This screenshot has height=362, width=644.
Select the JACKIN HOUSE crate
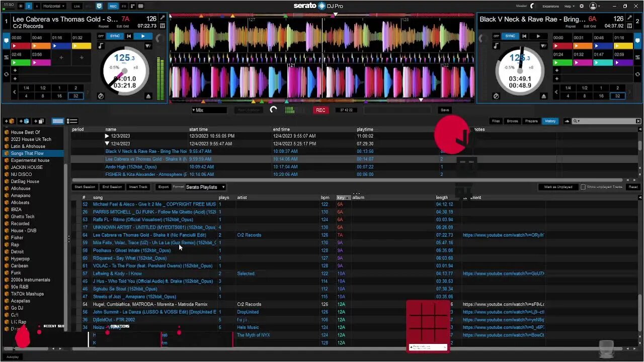tap(27, 167)
